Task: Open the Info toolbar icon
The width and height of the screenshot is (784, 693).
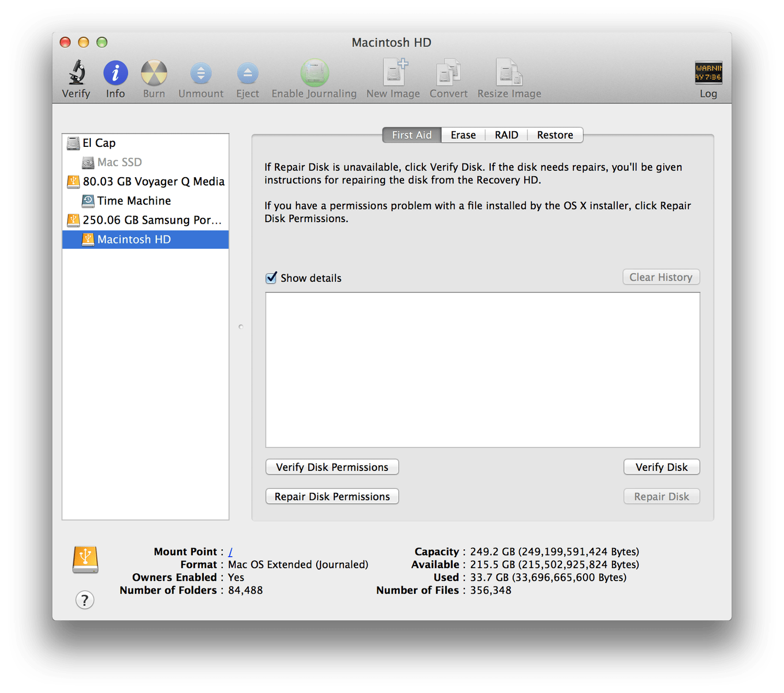Action: [116, 73]
